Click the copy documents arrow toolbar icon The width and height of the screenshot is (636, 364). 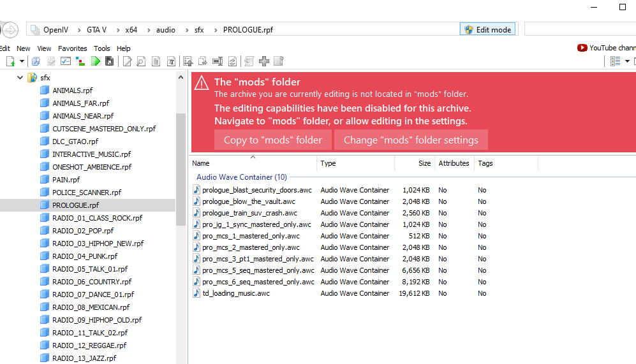tap(202, 61)
